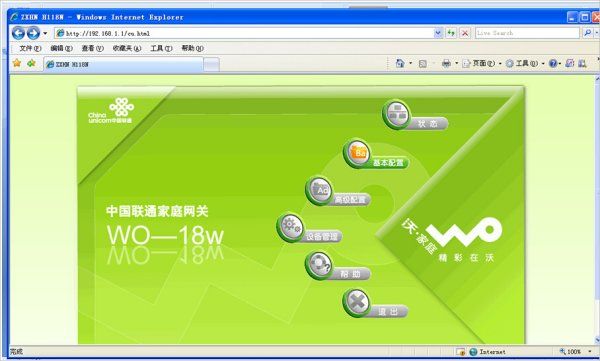Click the Favorites star icon

tap(17, 63)
